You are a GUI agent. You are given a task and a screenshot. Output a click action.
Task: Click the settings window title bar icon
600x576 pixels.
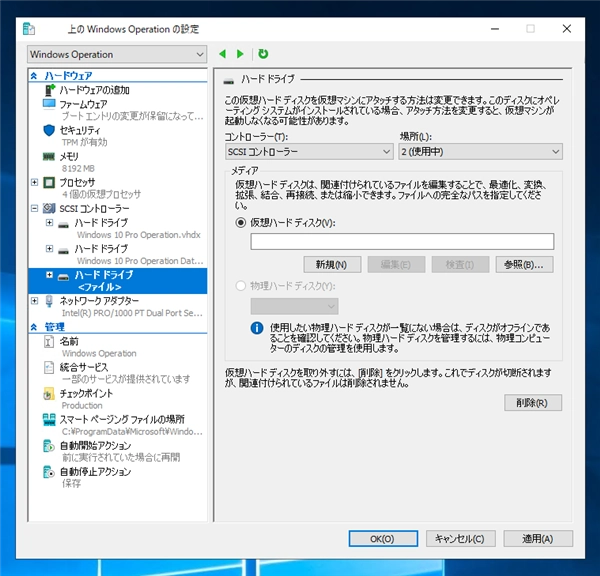click(x=29, y=29)
